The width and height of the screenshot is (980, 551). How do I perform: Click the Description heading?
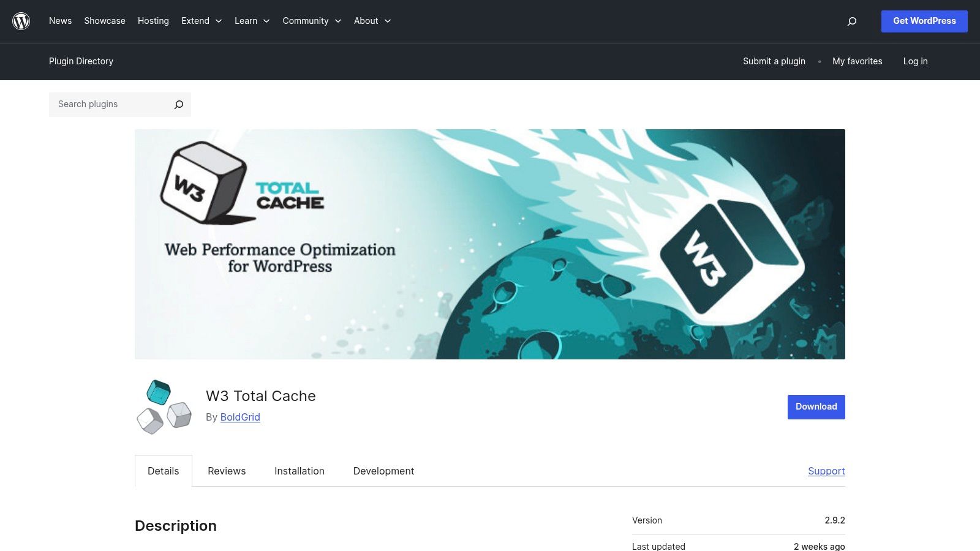(x=176, y=526)
